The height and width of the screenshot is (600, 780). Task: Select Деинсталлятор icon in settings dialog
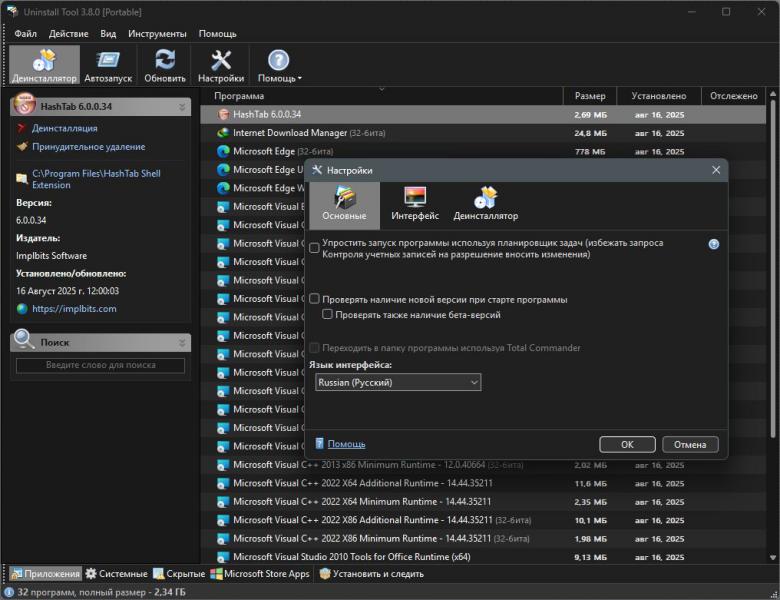tap(486, 203)
